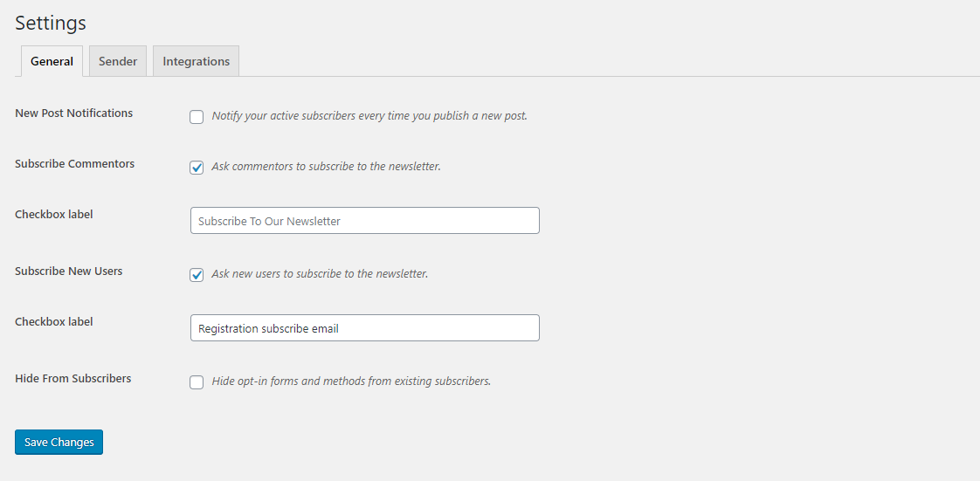Click the 'Ask commentors to subscribe' description text
The width and height of the screenshot is (980, 481).
326,167
